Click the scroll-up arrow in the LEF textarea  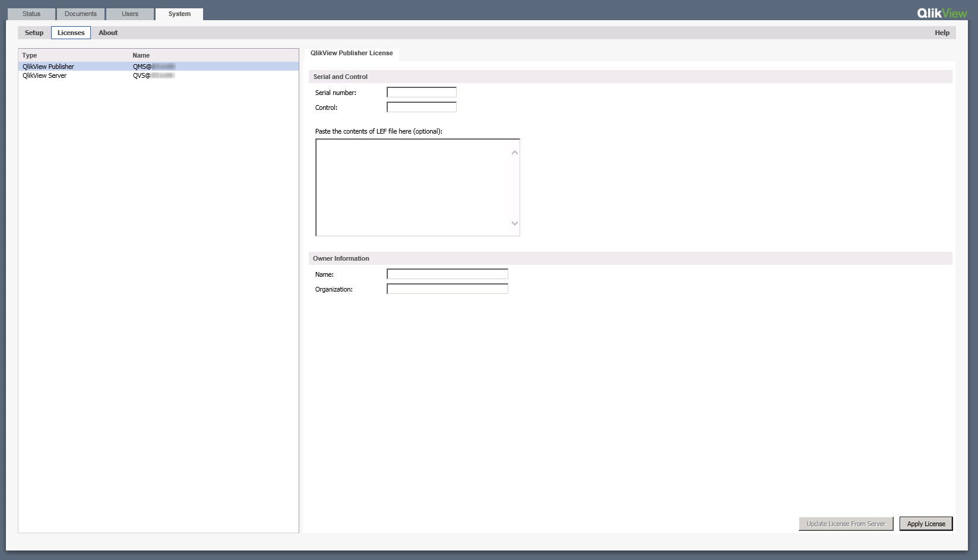[514, 152]
